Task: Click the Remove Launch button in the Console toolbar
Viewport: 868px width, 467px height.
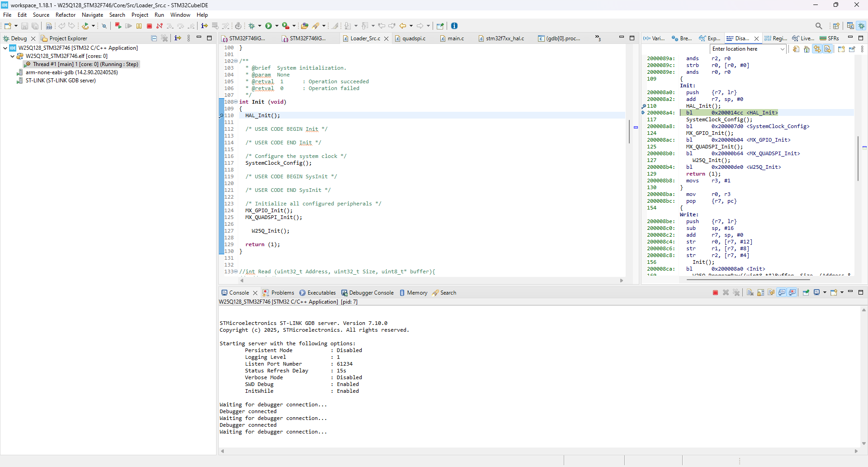Action: point(726,292)
